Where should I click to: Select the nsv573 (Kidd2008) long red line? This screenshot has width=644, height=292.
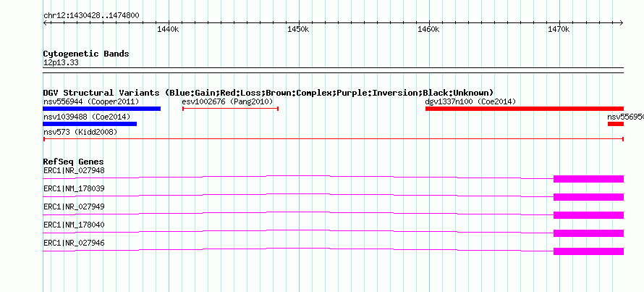pos(334,139)
